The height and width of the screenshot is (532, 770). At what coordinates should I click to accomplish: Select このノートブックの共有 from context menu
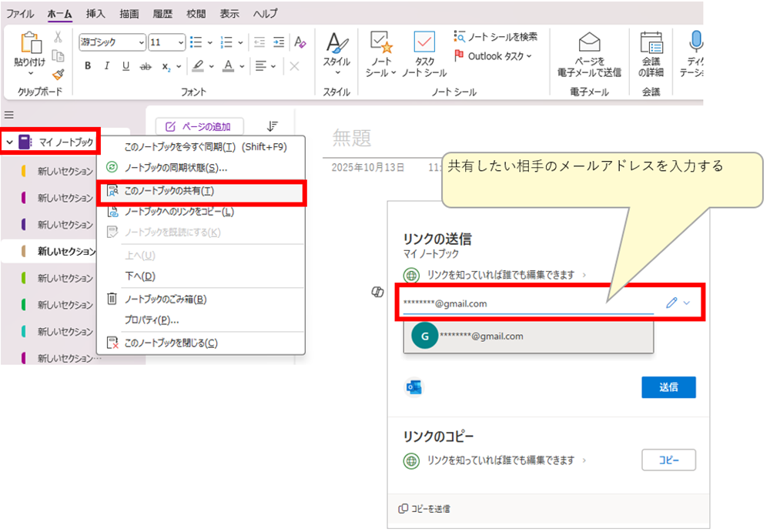click(169, 191)
